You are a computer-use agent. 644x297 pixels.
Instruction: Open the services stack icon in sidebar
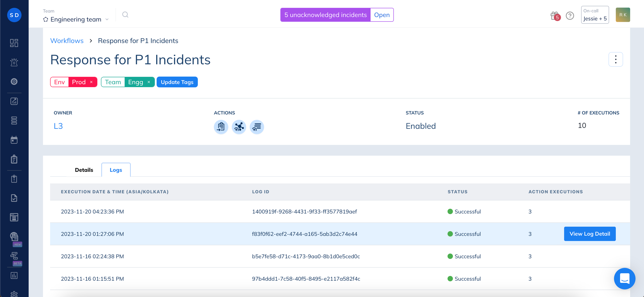[14, 120]
